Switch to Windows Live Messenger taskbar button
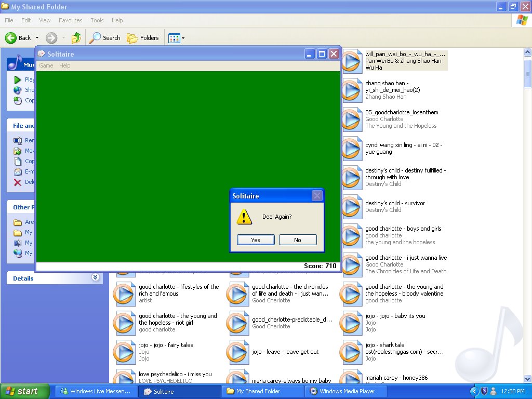This screenshot has height=399, width=532. (96, 391)
